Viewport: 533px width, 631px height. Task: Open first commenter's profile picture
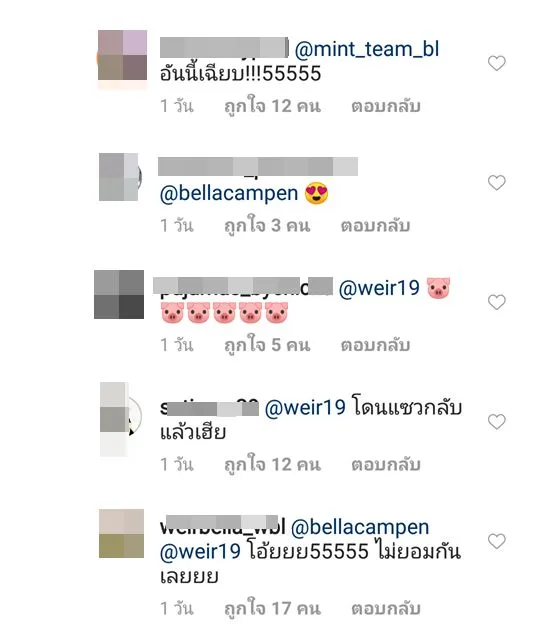pos(122,55)
